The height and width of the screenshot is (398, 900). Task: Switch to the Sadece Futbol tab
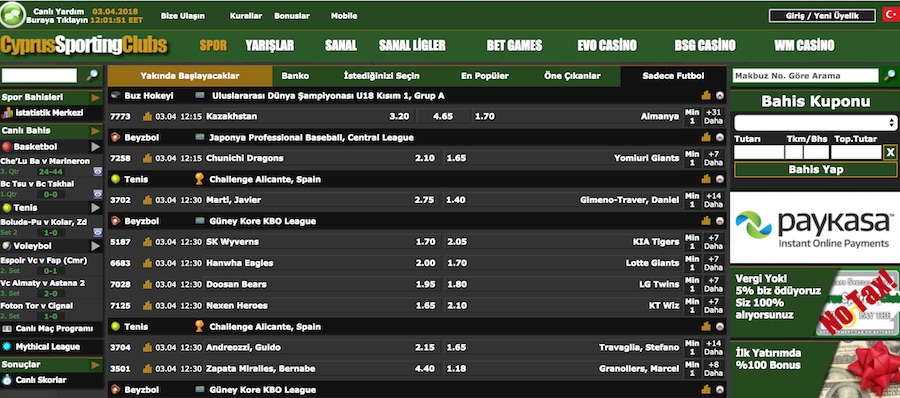(673, 76)
